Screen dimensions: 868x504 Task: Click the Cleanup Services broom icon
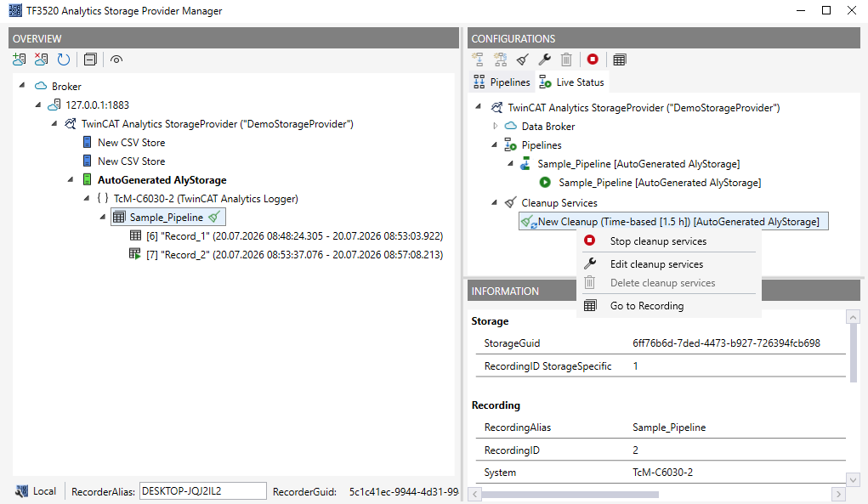pos(510,202)
